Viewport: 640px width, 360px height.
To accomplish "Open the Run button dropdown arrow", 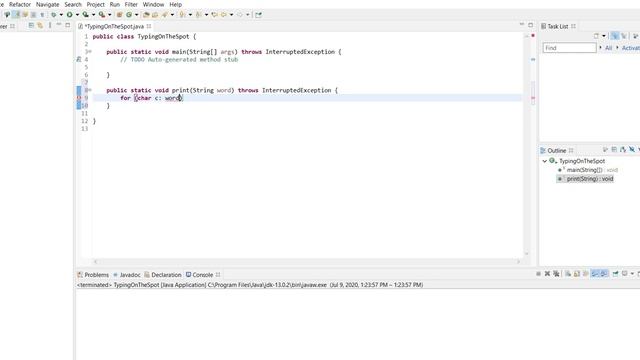I will [x=77, y=15].
